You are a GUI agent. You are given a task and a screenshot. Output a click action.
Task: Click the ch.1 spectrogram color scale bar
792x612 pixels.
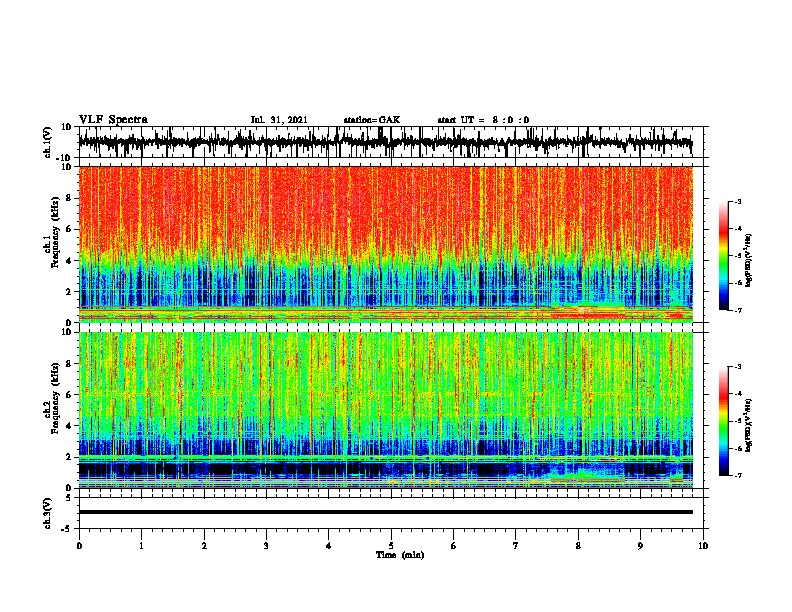tap(724, 256)
